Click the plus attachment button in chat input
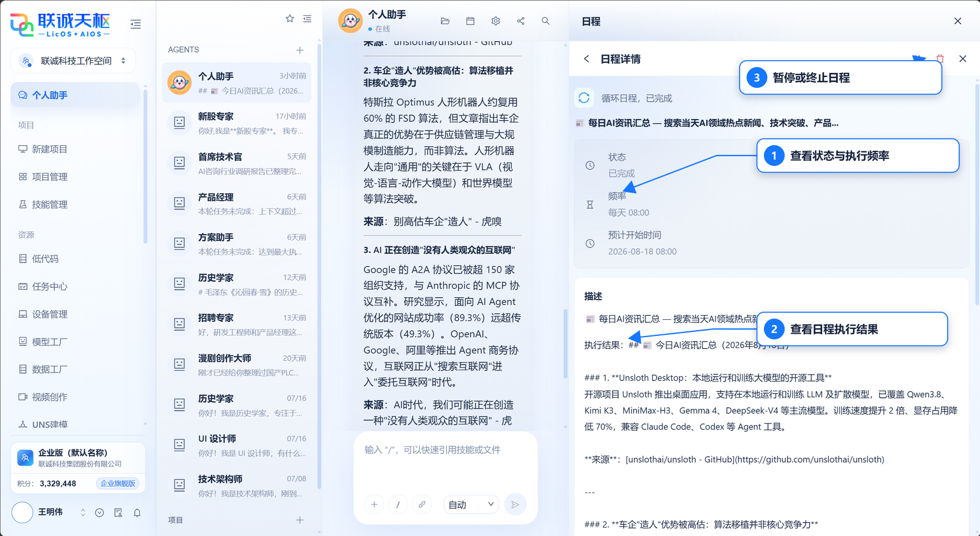The height and width of the screenshot is (536, 980). point(374,505)
